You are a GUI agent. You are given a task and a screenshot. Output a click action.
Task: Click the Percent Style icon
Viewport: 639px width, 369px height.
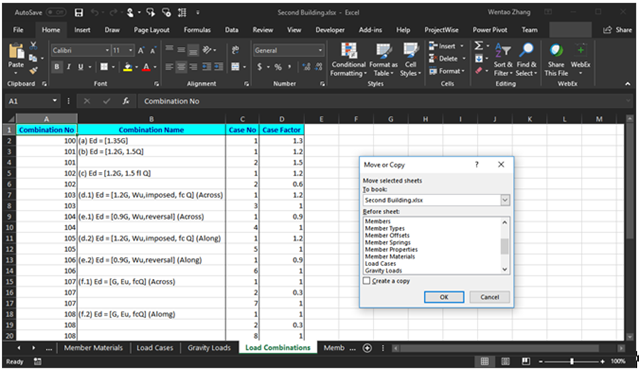(x=278, y=67)
